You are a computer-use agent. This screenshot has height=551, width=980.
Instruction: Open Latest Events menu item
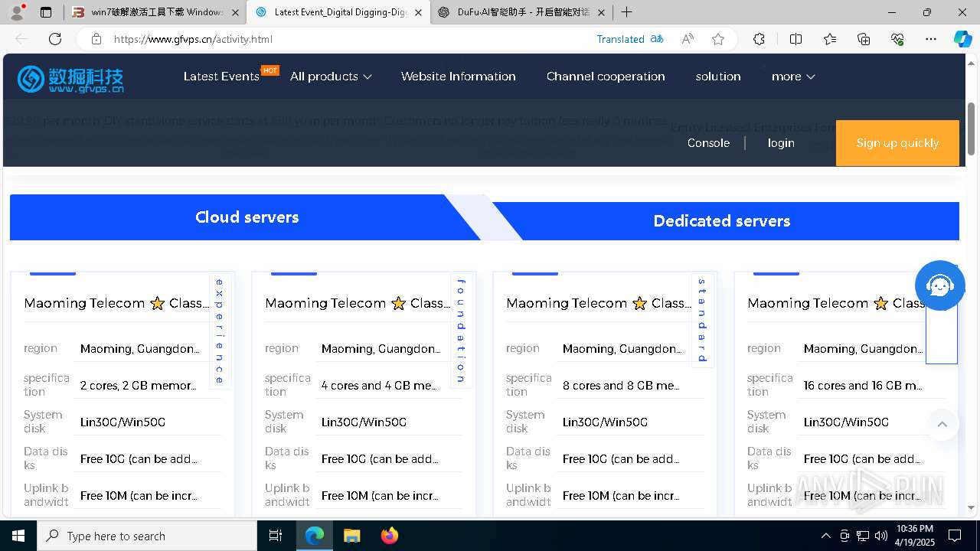[x=221, y=77]
